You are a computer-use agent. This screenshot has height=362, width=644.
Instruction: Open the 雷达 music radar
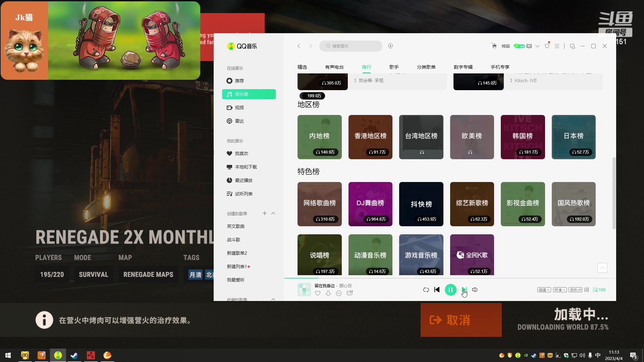(x=239, y=121)
